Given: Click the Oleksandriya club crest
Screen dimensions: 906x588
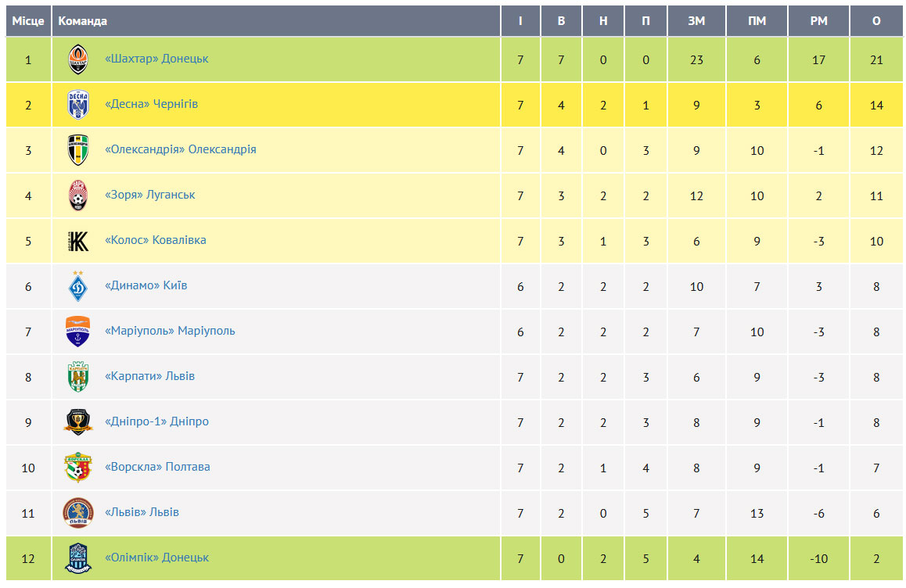Looking at the screenshot, I should click(x=78, y=150).
